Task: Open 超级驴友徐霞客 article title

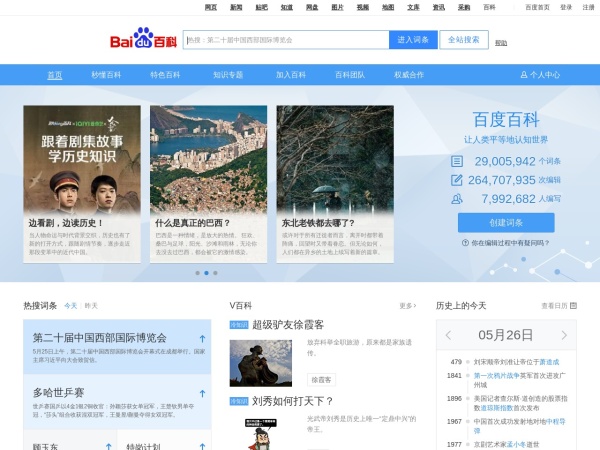Action: [288, 325]
